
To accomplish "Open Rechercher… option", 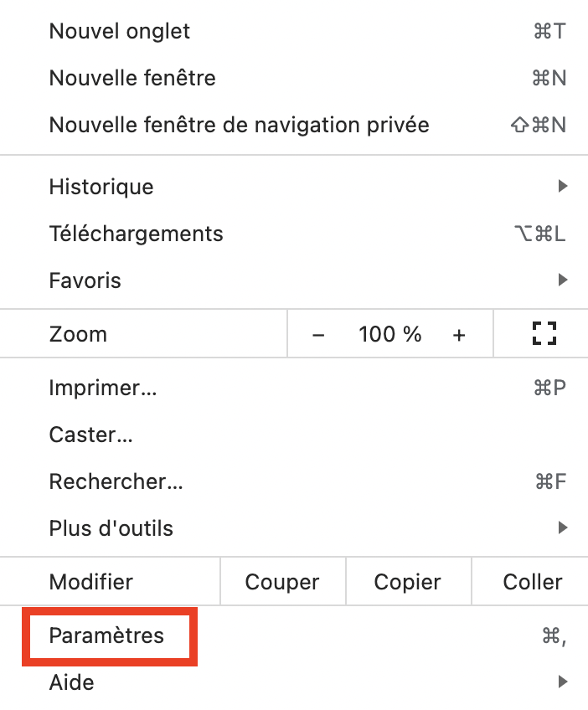I will pos(294,481).
